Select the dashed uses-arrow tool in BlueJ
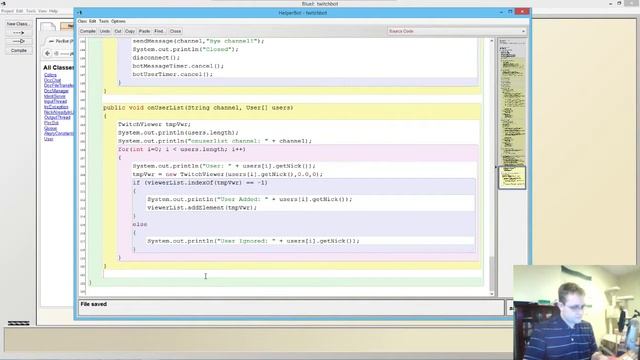The width and height of the screenshot is (640, 360). click(18, 33)
